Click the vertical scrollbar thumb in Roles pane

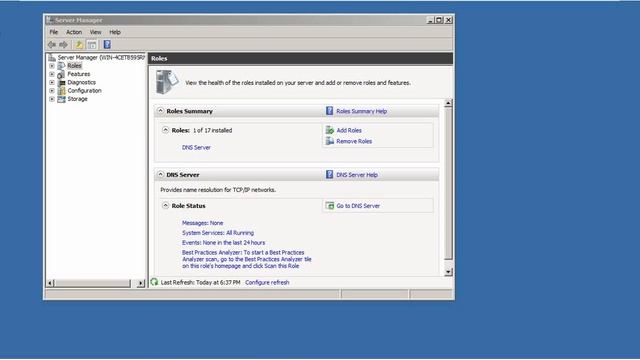pos(448,183)
